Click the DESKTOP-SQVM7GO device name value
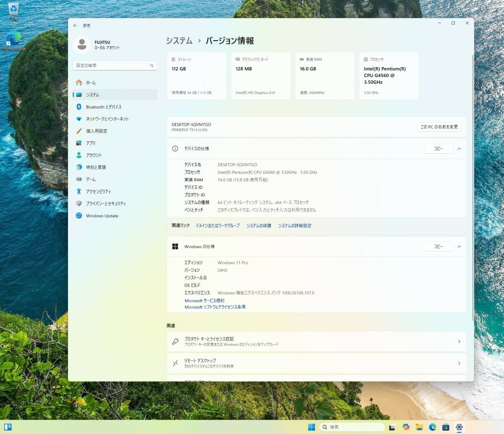Image resolution: width=504 pixels, height=434 pixels. (237, 165)
